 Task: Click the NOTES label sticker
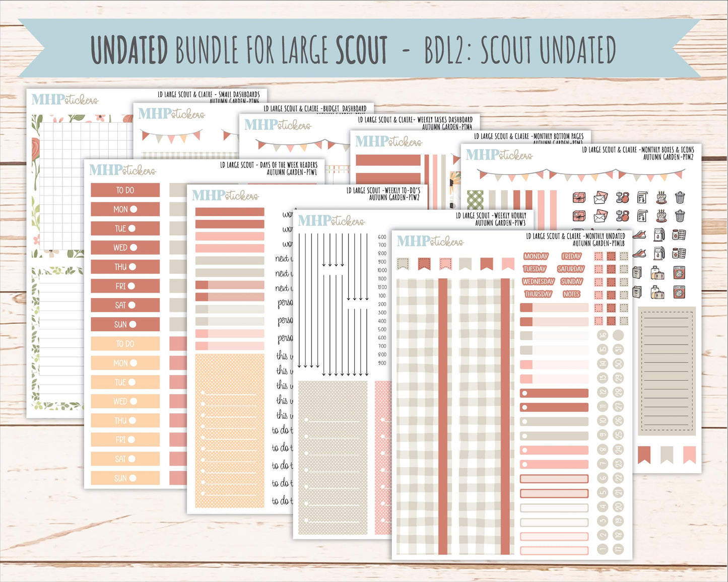[571, 294]
